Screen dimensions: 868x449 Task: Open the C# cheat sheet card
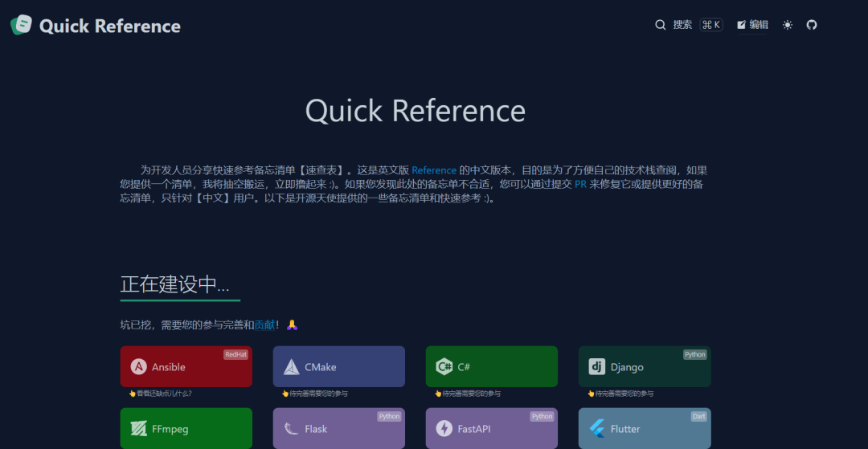point(492,366)
